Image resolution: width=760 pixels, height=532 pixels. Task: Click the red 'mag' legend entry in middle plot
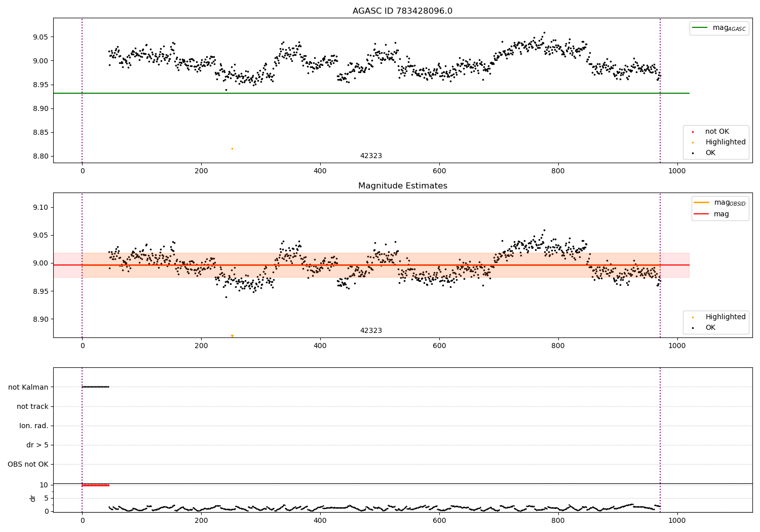pyautogui.click(x=712, y=214)
